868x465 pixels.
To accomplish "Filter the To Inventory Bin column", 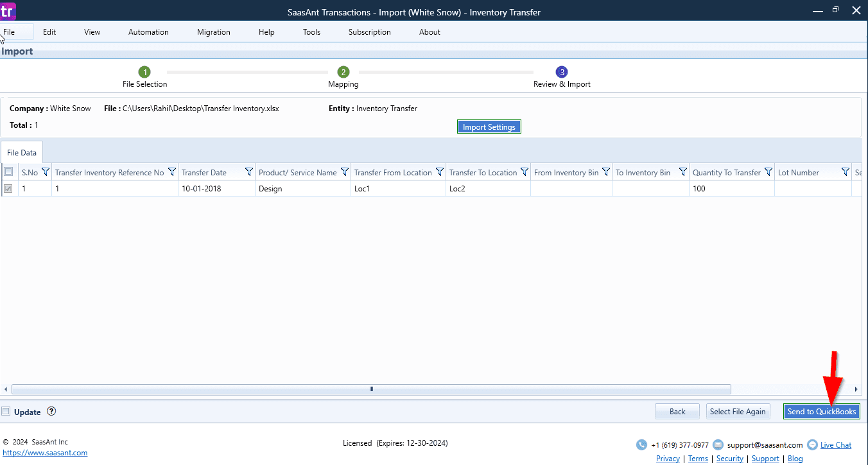I will coord(683,172).
